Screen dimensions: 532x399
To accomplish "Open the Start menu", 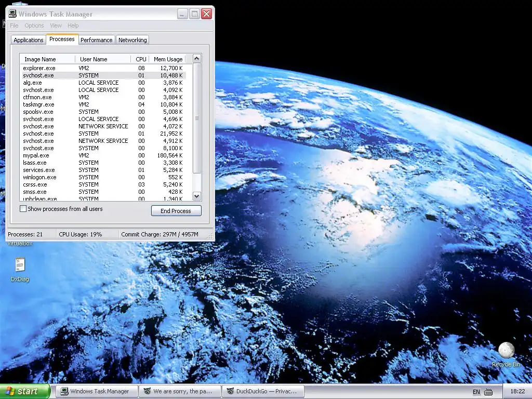I will [x=25, y=391].
